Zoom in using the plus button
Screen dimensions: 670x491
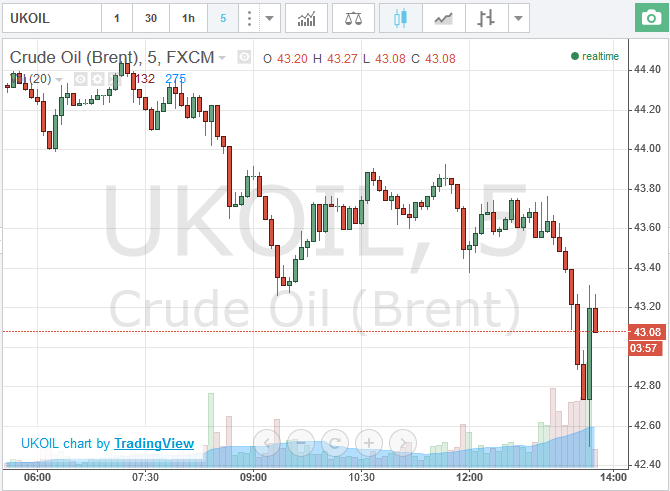(368, 443)
